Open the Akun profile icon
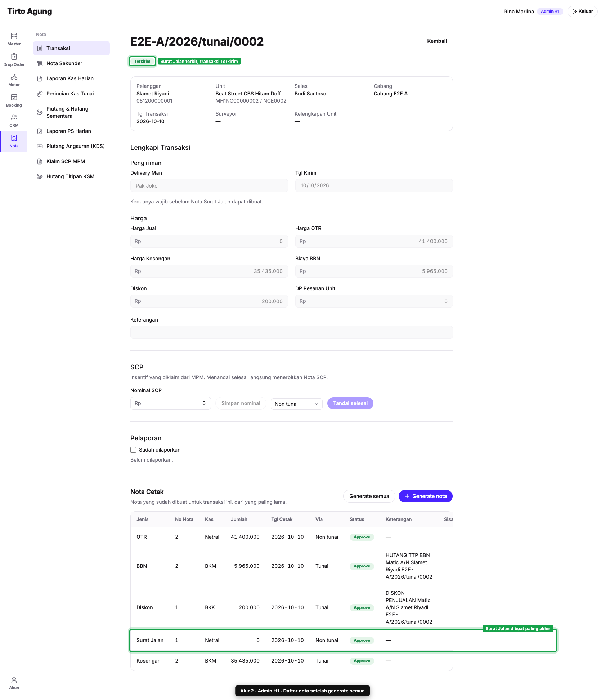 (x=14, y=680)
